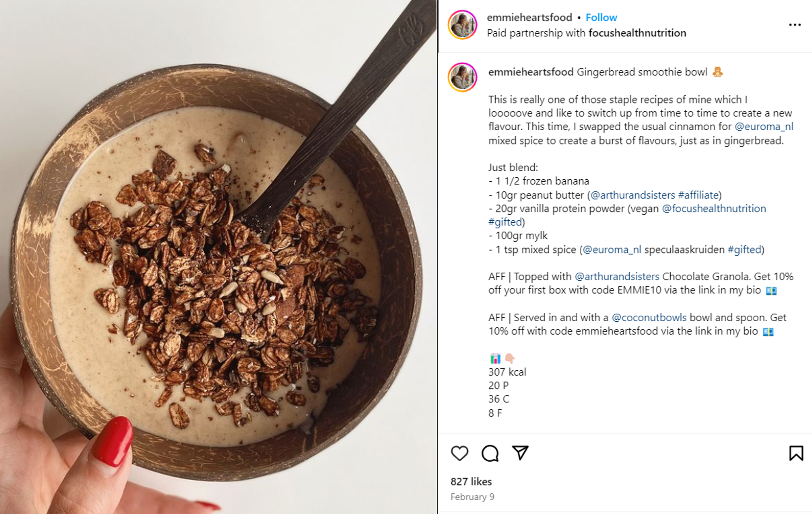Open focushealthnutrition partnership link in header
This screenshot has width=812, height=514.
(x=637, y=33)
